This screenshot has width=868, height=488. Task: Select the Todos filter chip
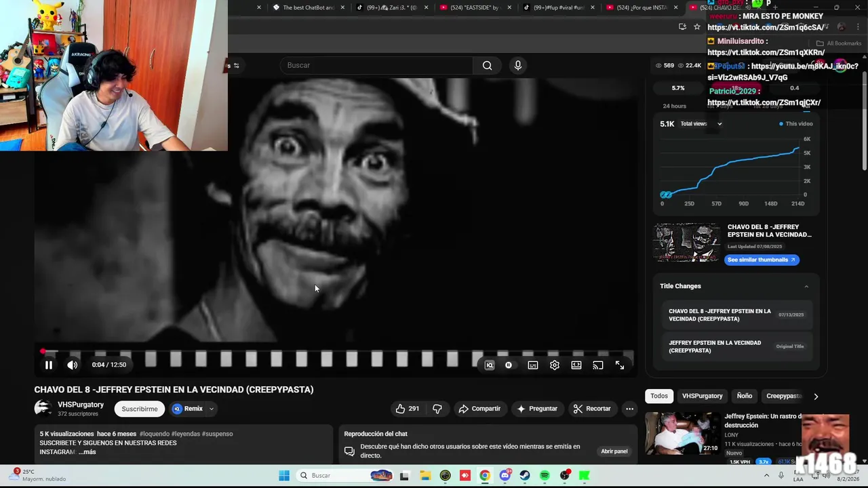point(659,396)
